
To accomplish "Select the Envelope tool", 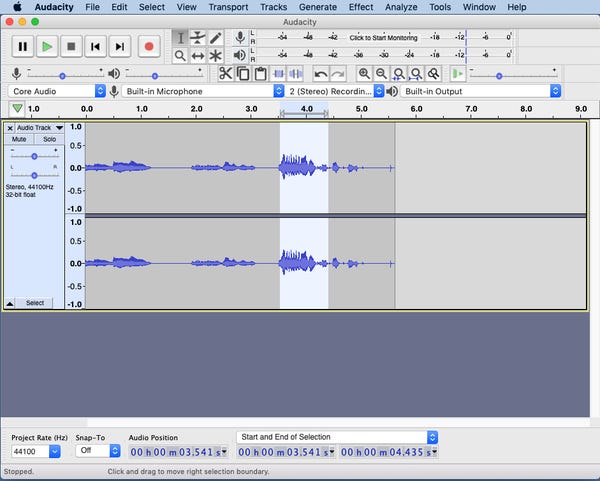I will [x=197, y=38].
